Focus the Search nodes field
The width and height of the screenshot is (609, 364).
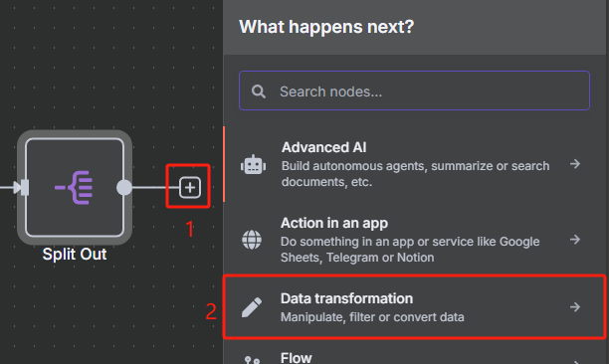(414, 91)
